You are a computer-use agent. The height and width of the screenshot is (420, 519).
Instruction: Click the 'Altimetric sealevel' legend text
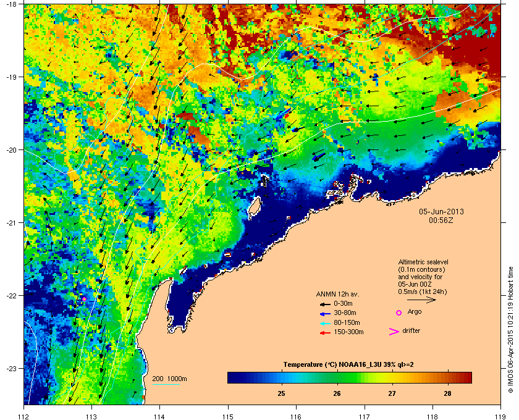pos(423,262)
